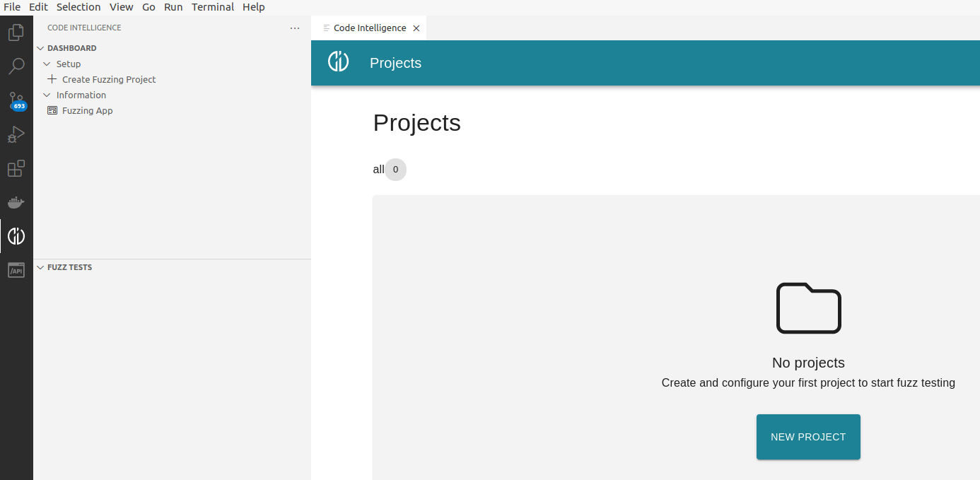
Task: Open the Code Intelligence sidebar icon
Action: pos(16,236)
